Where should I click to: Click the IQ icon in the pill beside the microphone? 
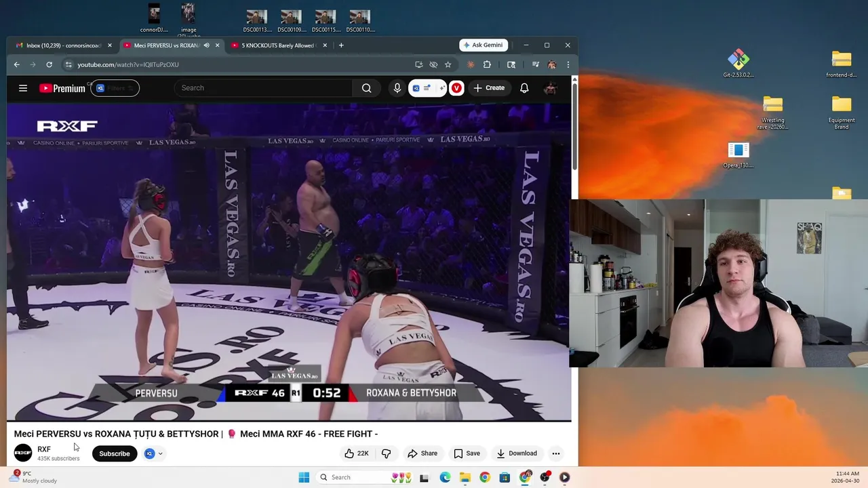coord(416,88)
